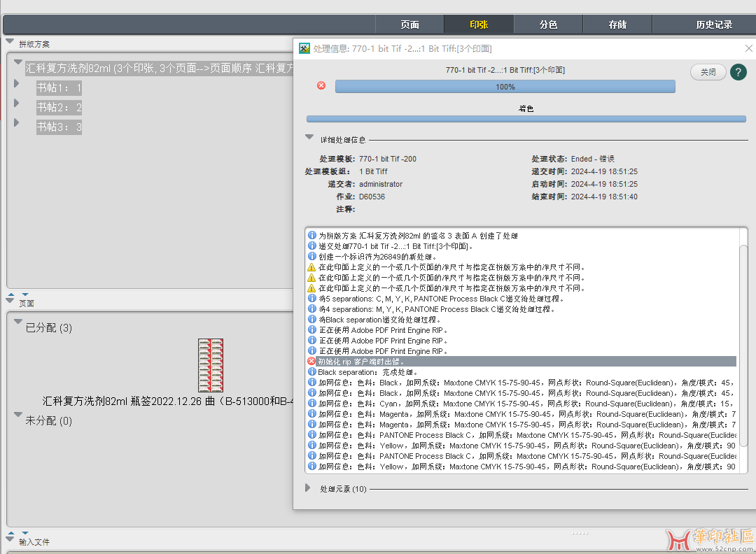Close the processing info dialog with X
Image resolution: width=756 pixels, height=554 pixels.
(749, 48)
